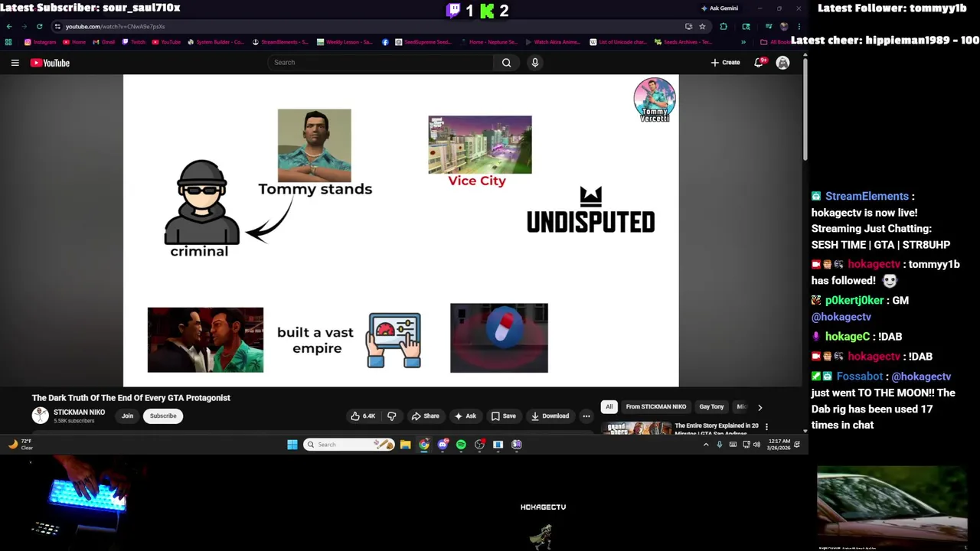Open File Explorer from taskbar
Screen dimensions: 980x551
(405, 445)
